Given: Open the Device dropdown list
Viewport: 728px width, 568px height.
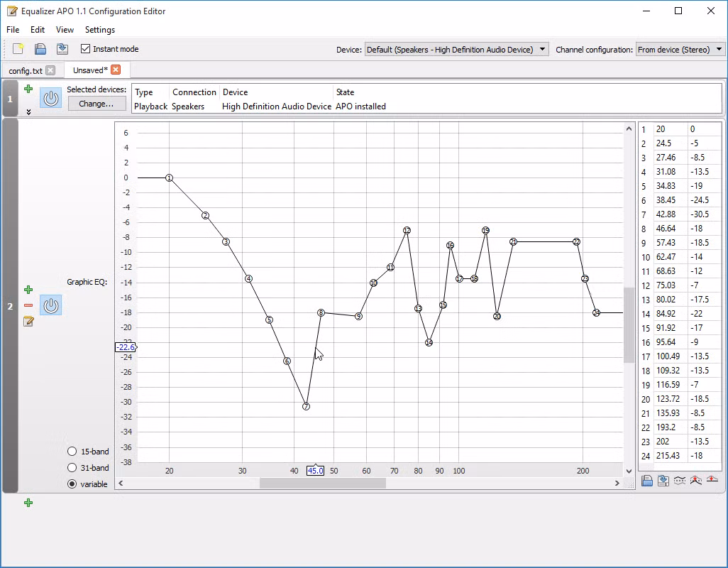Looking at the screenshot, I should tap(457, 49).
